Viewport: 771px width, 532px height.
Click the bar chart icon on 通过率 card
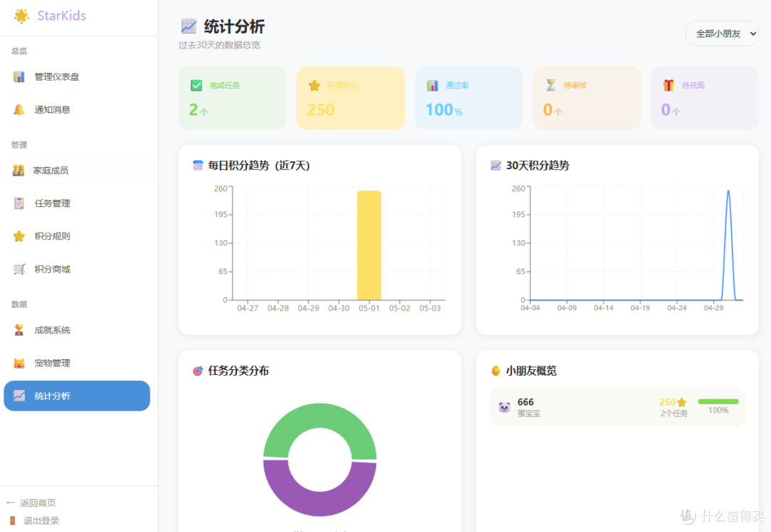(x=432, y=86)
